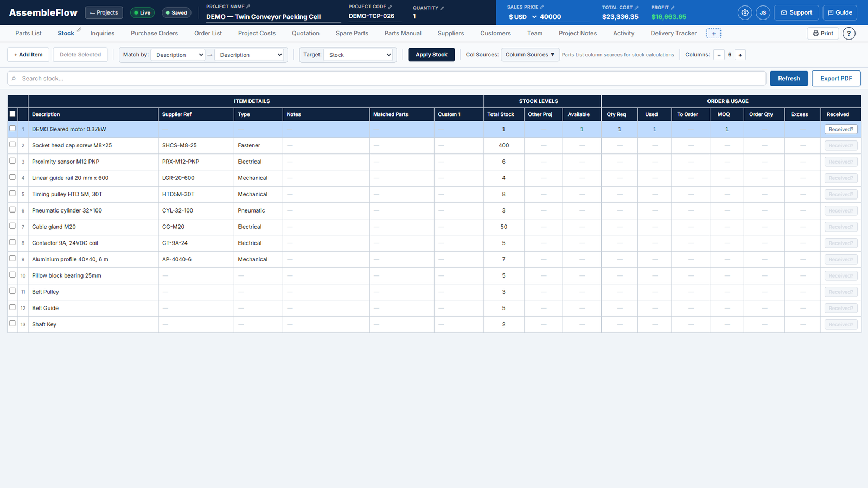
Task: Go back to Projects
Action: pyautogui.click(x=104, y=12)
